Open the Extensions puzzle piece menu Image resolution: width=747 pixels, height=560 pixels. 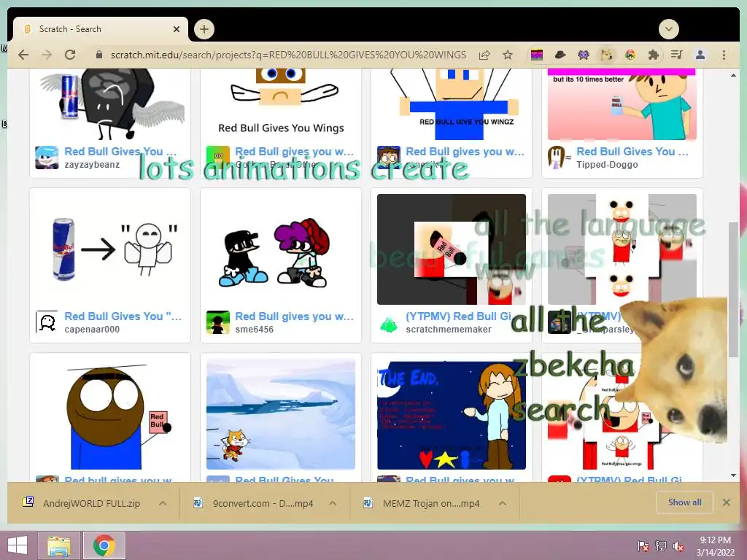pos(653,55)
